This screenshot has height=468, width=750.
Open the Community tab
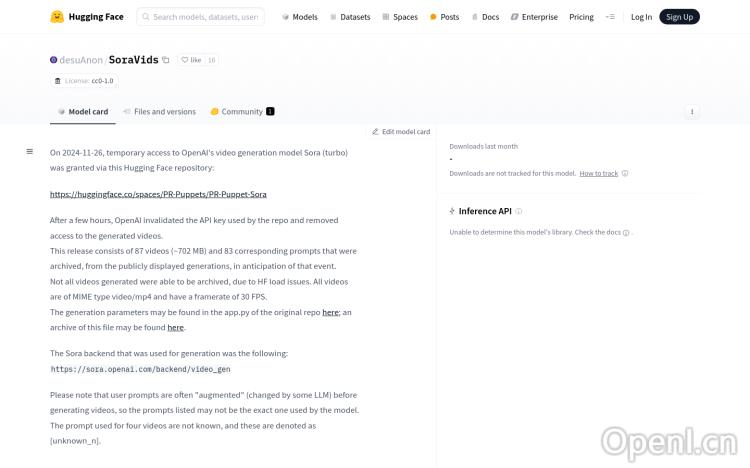coord(242,112)
